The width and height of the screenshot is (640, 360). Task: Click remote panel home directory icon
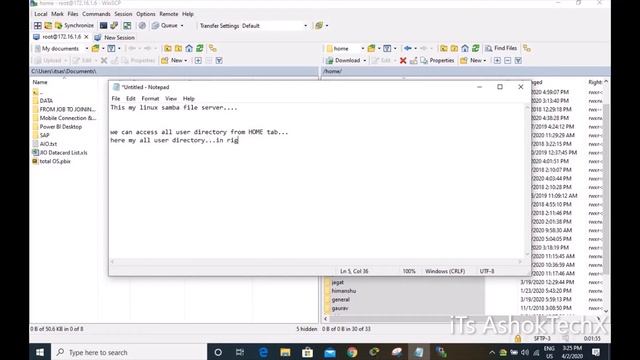[x=465, y=48]
